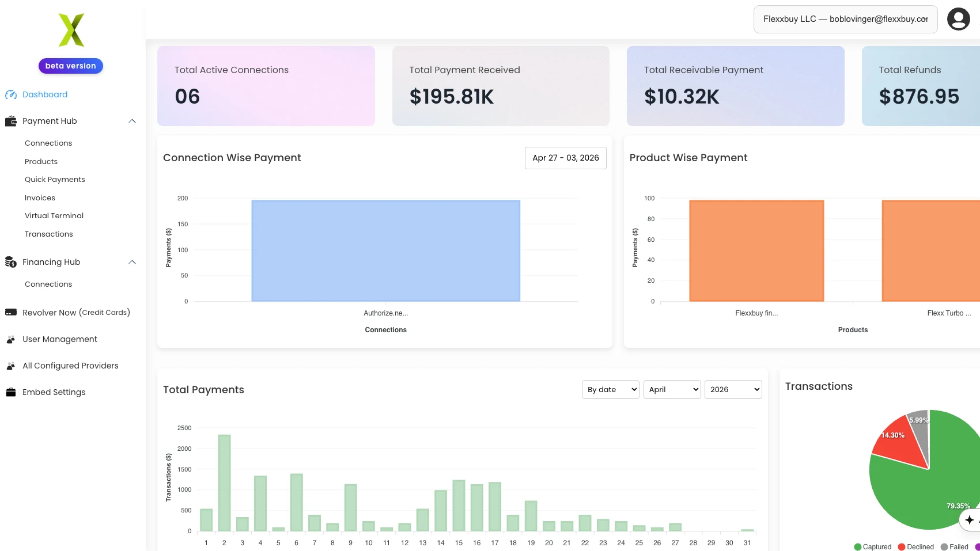
Task: Open User Management page
Action: pyautogui.click(x=60, y=339)
